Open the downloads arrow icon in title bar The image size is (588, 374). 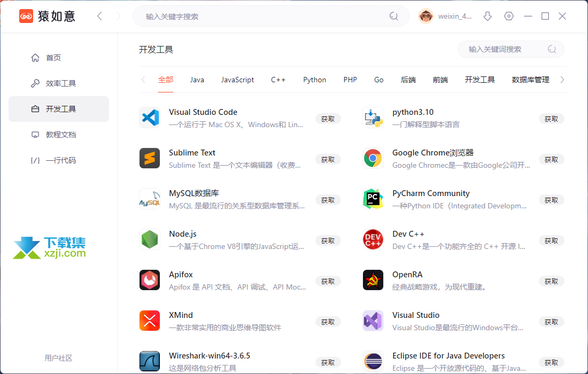point(488,16)
